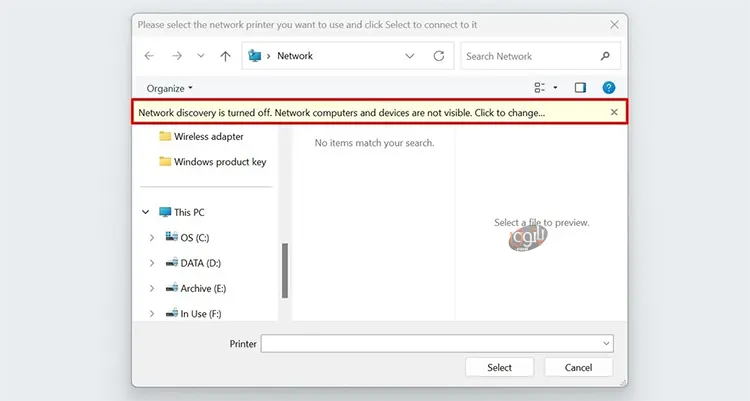This screenshot has height=401, width=750.
Task: Click the change view layout icon
Action: [x=540, y=88]
